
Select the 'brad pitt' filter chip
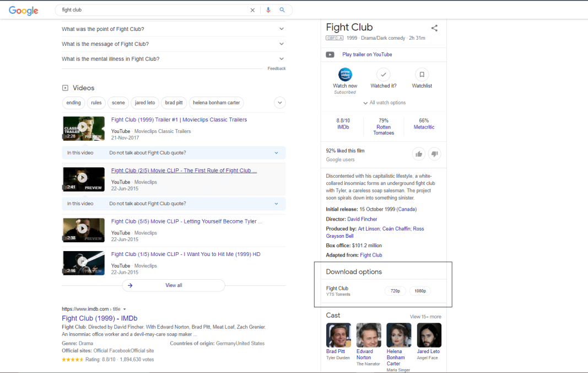coord(174,103)
